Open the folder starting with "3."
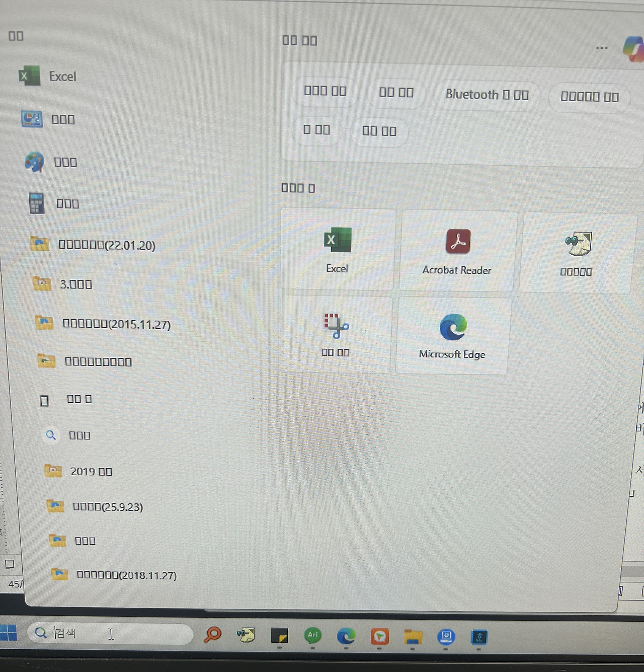This screenshot has width=644, height=672. [x=62, y=284]
